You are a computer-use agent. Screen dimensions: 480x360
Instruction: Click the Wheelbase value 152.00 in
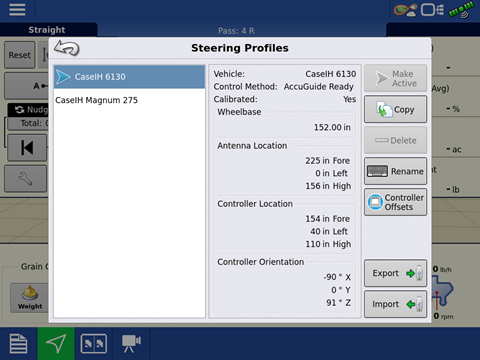coord(332,127)
